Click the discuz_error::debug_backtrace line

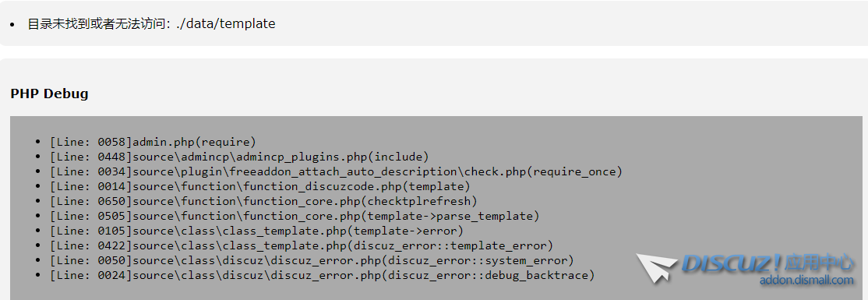click(x=322, y=276)
